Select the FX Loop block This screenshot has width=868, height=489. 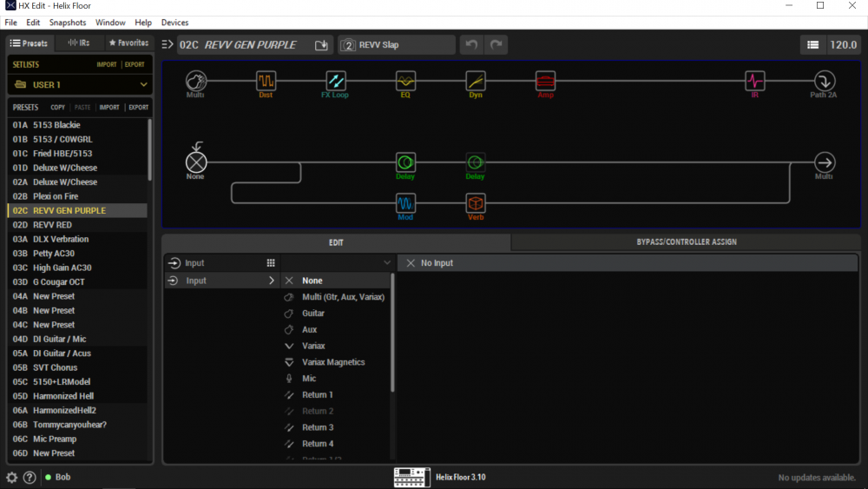point(335,81)
